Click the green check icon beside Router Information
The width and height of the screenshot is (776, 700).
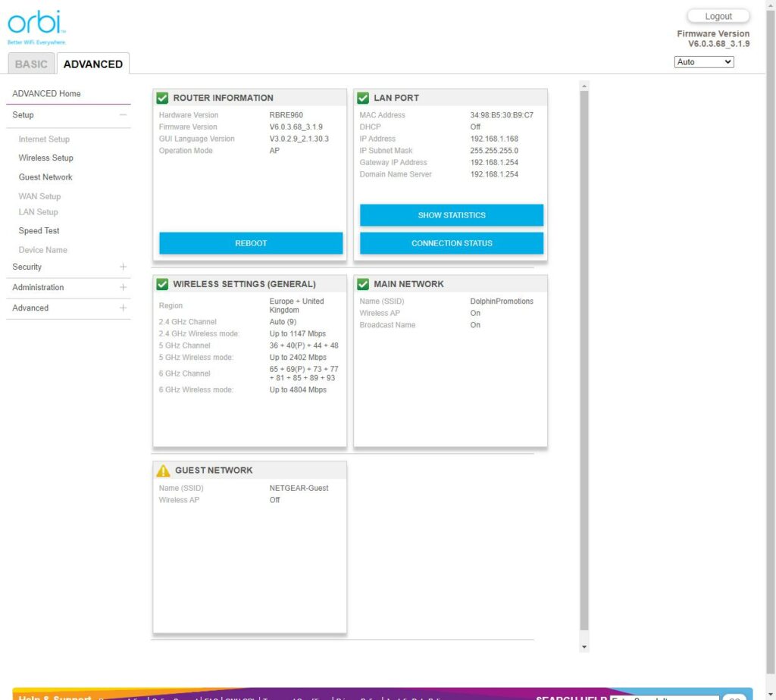pyautogui.click(x=162, y=98)
